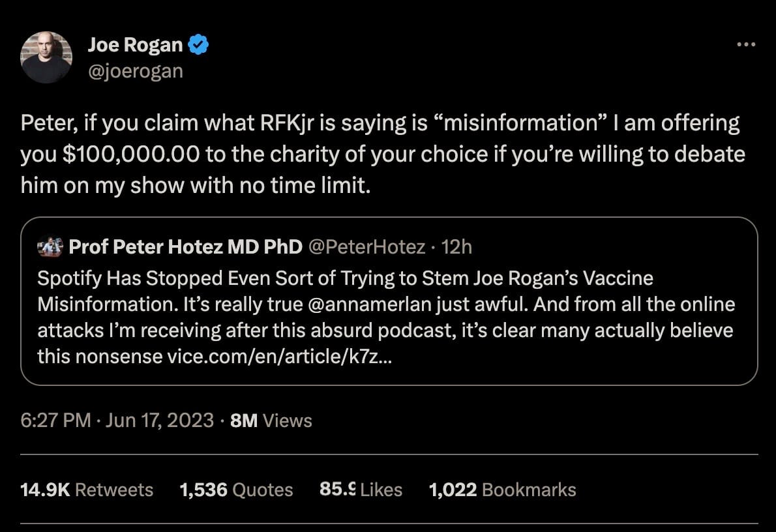Viewport: 776px width, 532px height.
Task: Open the quoted tweet starting 'Spotify Has Stopped'
Action: coord(389,318)
